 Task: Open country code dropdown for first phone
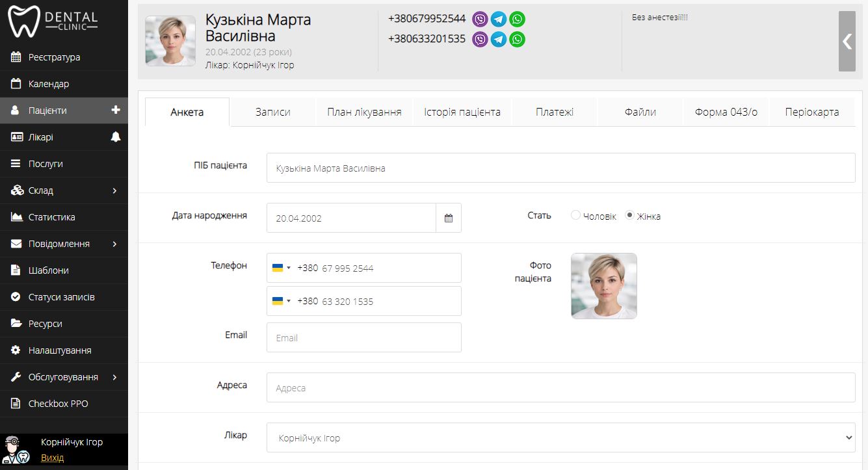pyautogui.click(x=281, y=268)
